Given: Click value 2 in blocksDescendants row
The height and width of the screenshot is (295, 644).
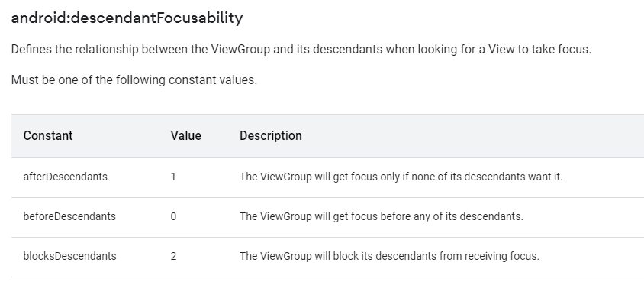Looking at the screenshot, I should (173, 256).
